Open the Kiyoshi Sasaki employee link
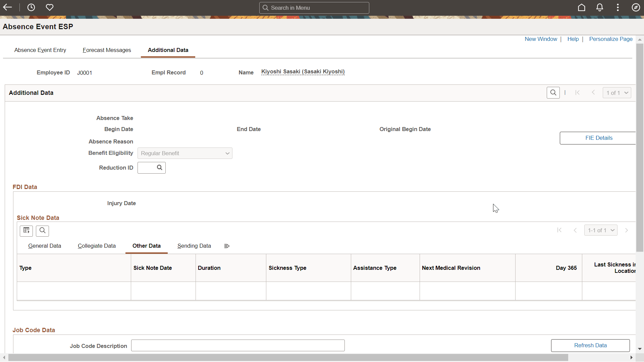Viewport: 644px width, 362px height. click(x=303, y=72)
